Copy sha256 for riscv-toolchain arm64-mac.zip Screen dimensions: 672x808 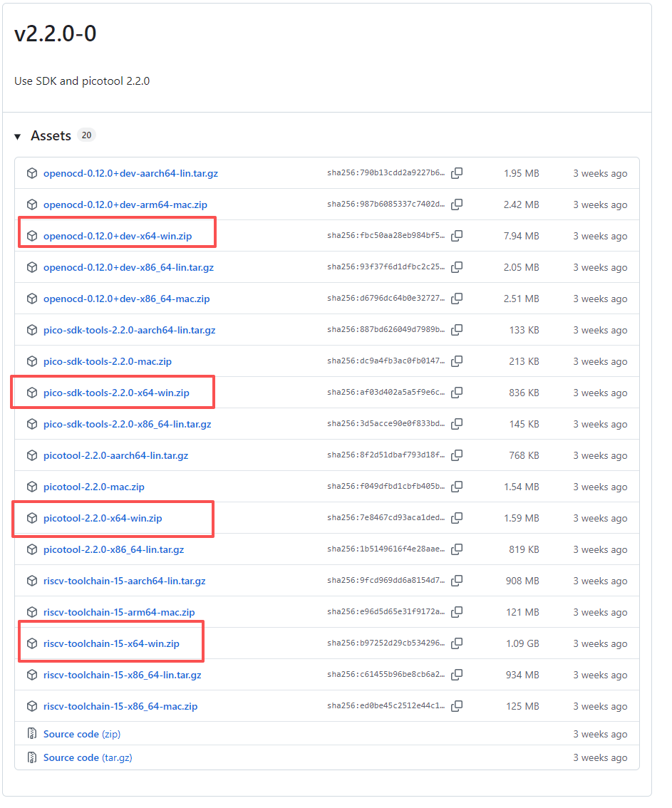click(457, 612)
